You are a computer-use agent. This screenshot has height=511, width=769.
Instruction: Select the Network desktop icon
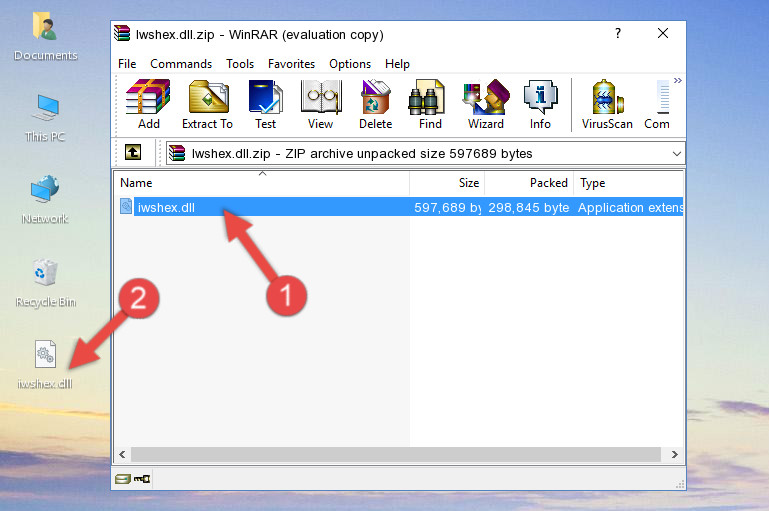[45, 199]
